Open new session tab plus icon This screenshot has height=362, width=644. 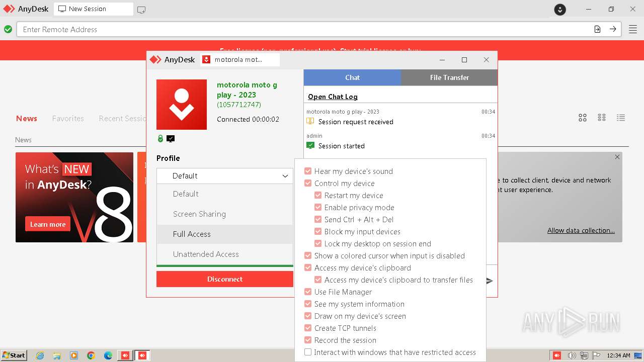[141, 9]
